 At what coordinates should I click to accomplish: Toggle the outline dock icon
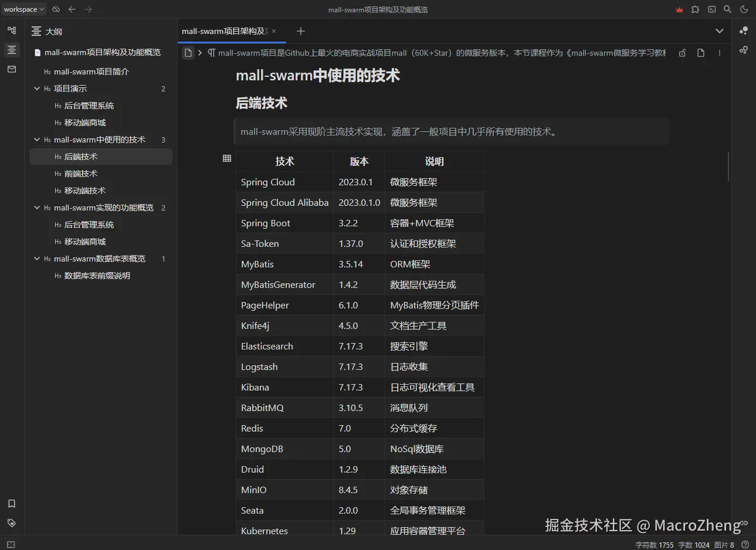tap(12, 50)
